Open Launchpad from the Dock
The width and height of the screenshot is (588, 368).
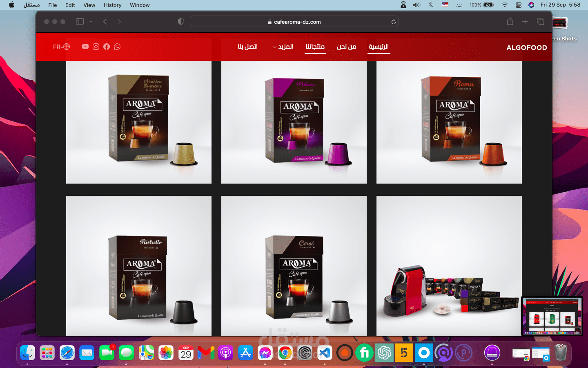[x=47, y=353]
